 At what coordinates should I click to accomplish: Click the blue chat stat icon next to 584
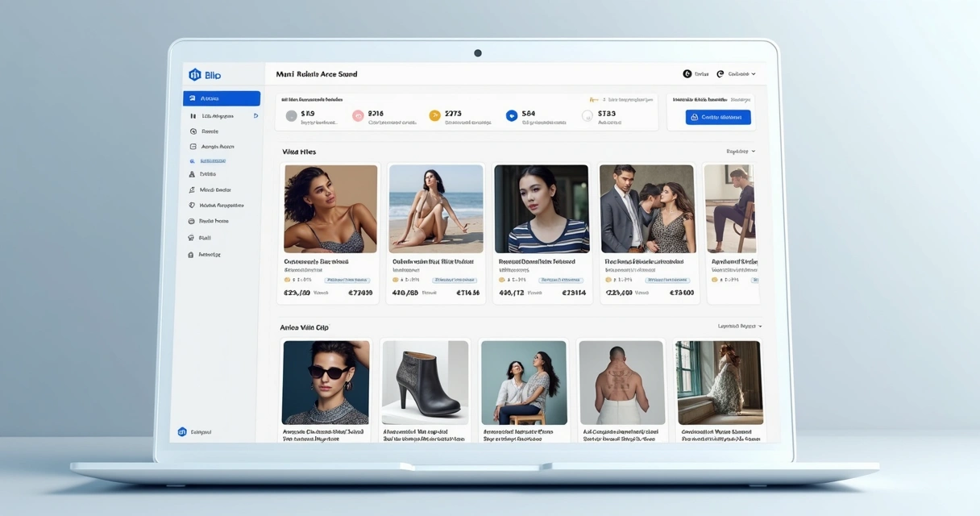point(510,114)
